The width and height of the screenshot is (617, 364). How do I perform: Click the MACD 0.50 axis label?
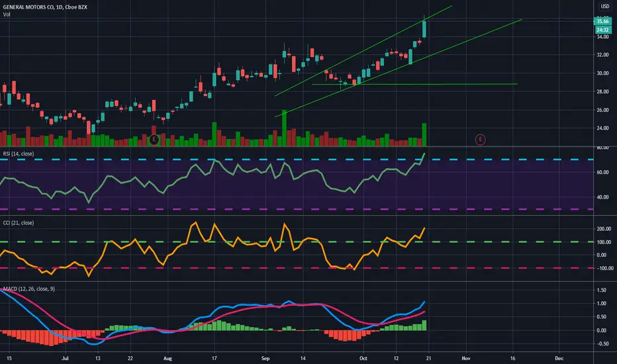(x=601, y=317)
